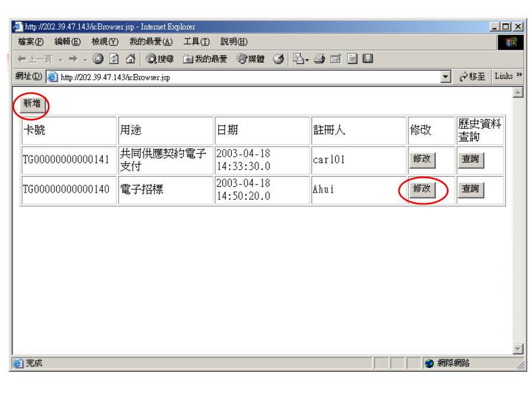This screenshot has height=399, width=532.
Task: Select registrant cell Ahui
Action: pyautogui.click(x=359, y=190)
